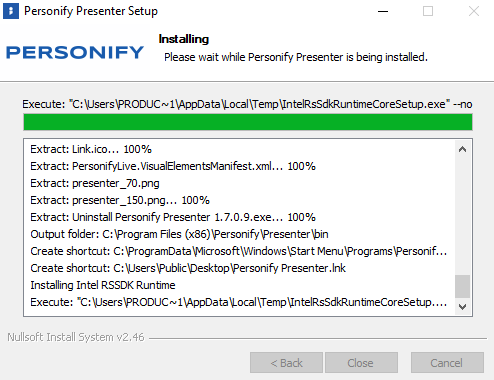
Task: Click the Close button
Action: pyautogui.click(x=361, y=363)
